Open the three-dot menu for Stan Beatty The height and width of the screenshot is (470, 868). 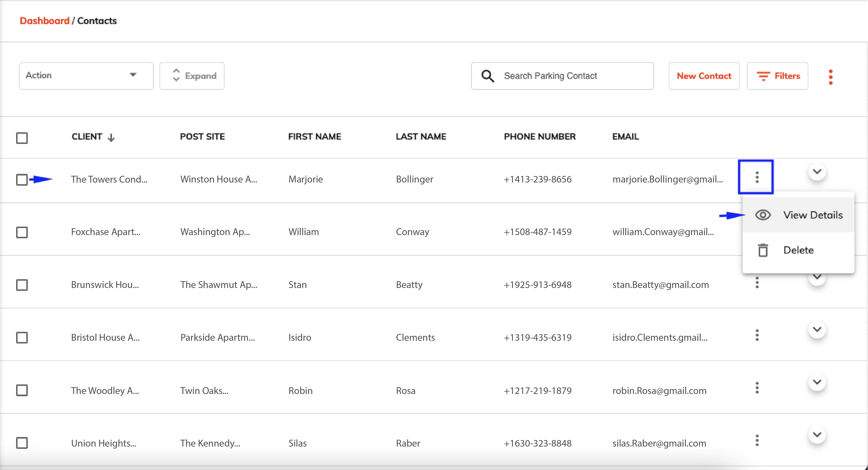[x=757, y=283]
